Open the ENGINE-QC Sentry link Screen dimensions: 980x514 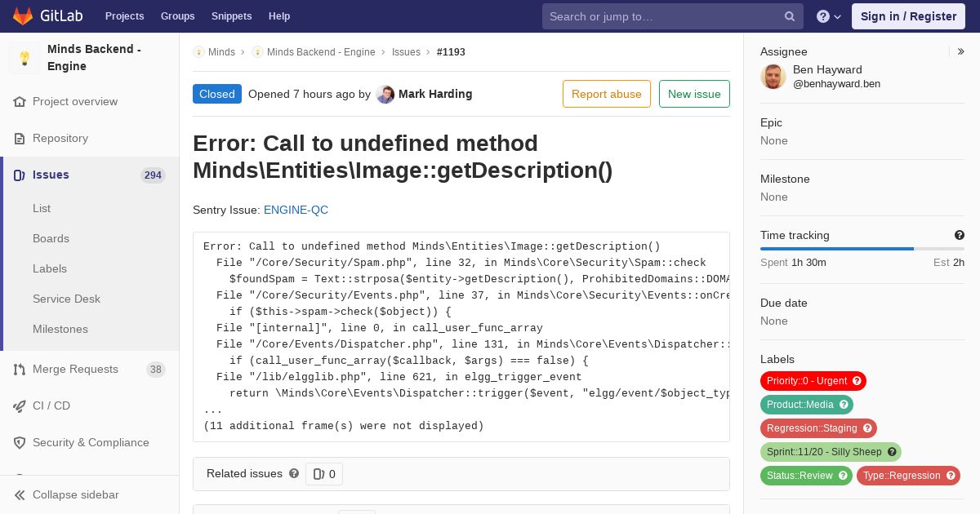(x=296, y=210)
